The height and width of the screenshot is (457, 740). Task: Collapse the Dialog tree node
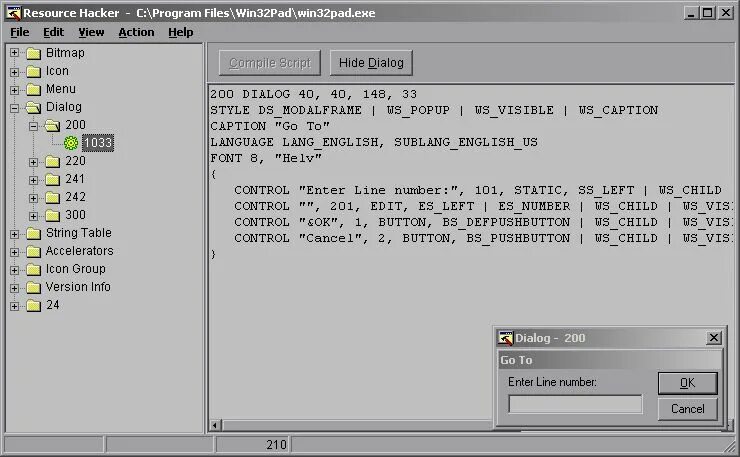click(x=14, y=108)
